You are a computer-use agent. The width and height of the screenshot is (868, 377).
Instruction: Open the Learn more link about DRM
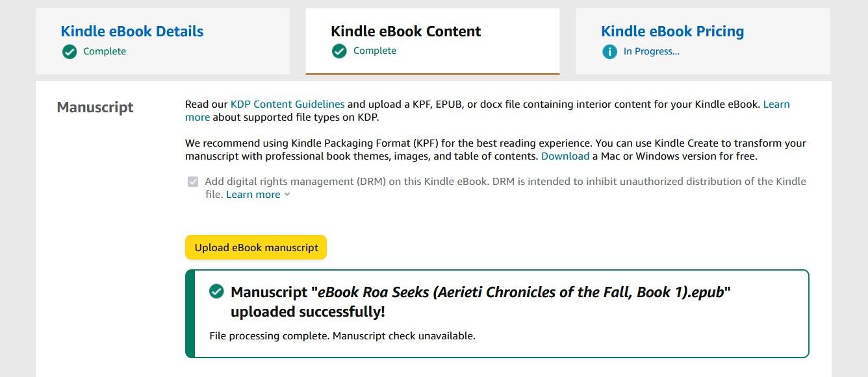coord(253,194)
